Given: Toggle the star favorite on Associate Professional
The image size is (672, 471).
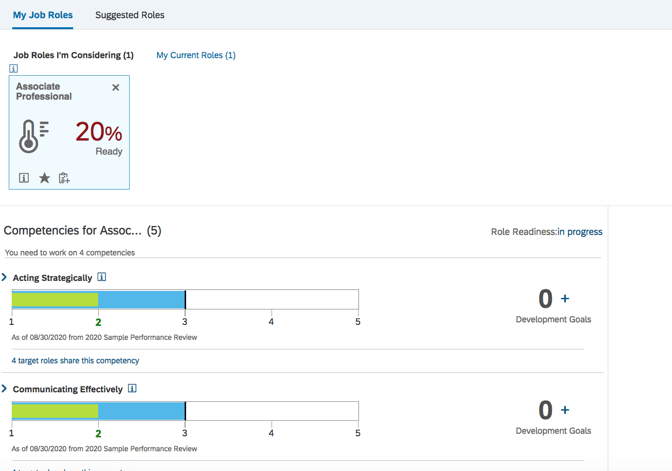Looking at the screenshot, I should tap(44, 178).
